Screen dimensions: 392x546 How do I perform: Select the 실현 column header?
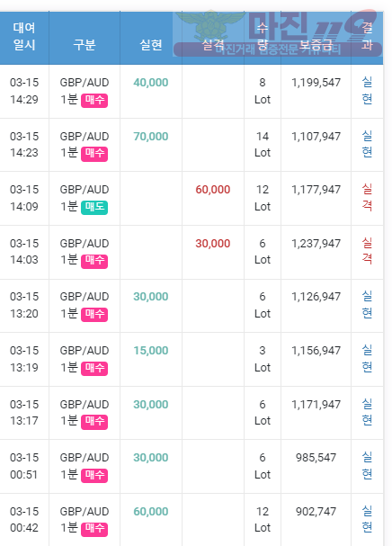(151, 45)
